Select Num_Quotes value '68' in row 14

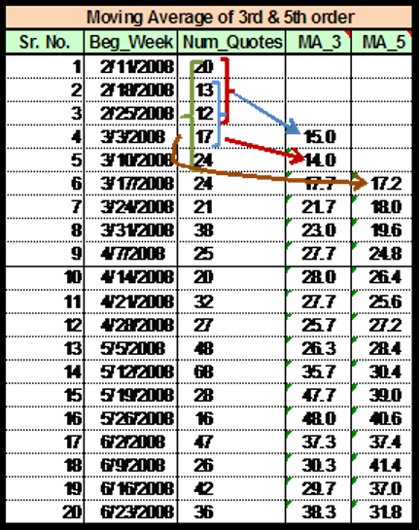231,372
